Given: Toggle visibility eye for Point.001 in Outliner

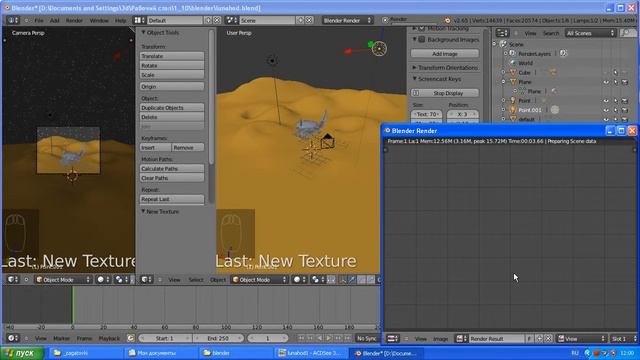Looking at the screenshot, I should [x=606, y=110].
